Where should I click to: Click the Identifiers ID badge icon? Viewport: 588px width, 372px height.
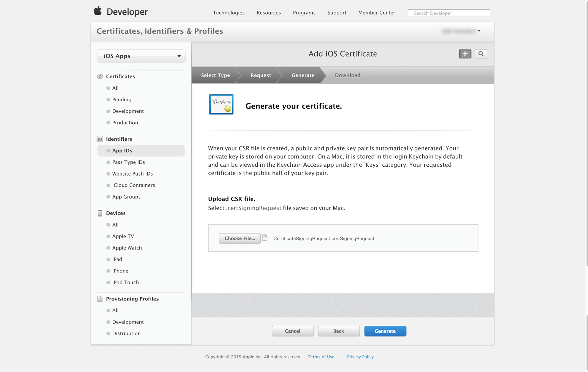pos(100,139)
